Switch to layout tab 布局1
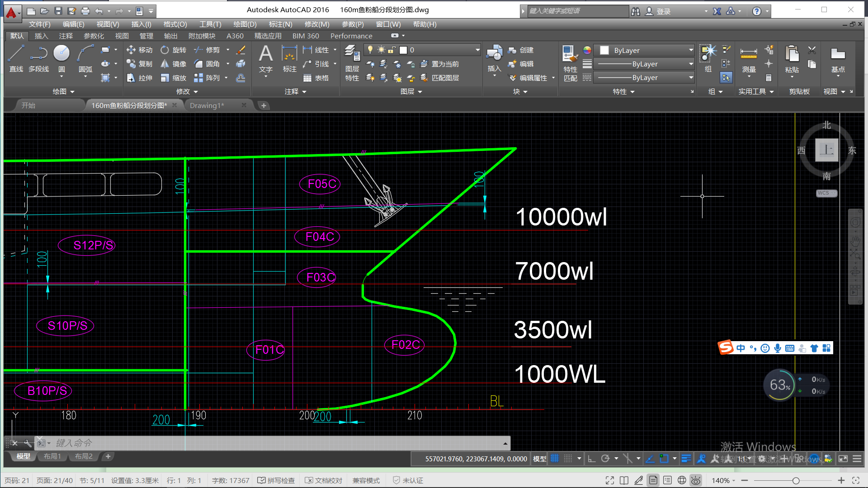Image resolution: width=868 pixels, height=488 pixels. tap(52, 456)
